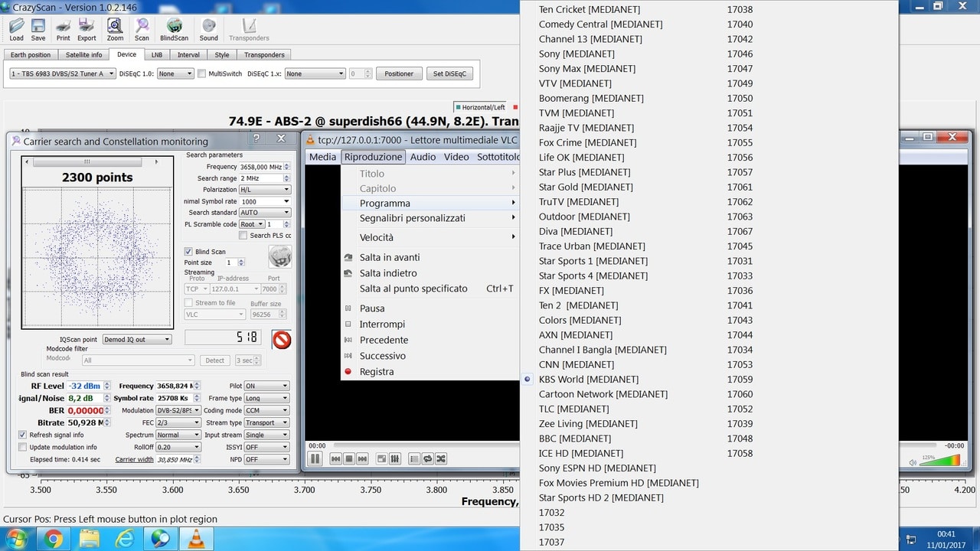The image size is (980, 551).
Task: Toggle Search PLS code checkbox
Action: point(243,235)
